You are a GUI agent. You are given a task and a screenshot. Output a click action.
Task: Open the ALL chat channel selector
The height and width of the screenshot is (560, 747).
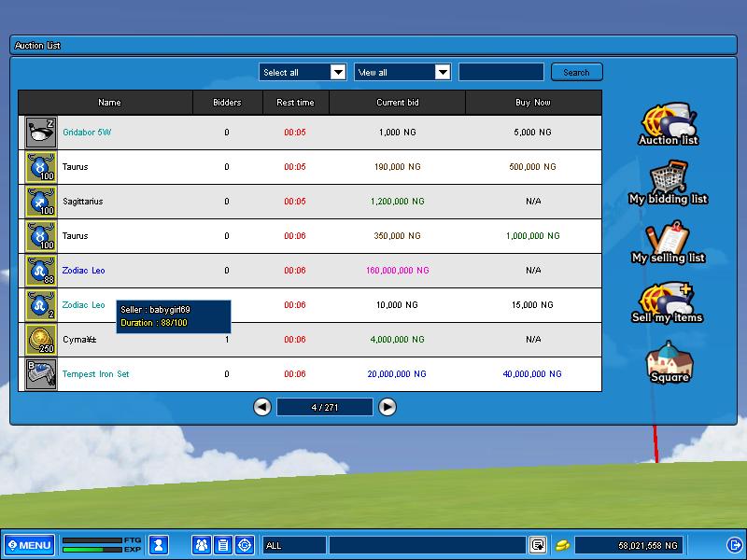(294, 545)
